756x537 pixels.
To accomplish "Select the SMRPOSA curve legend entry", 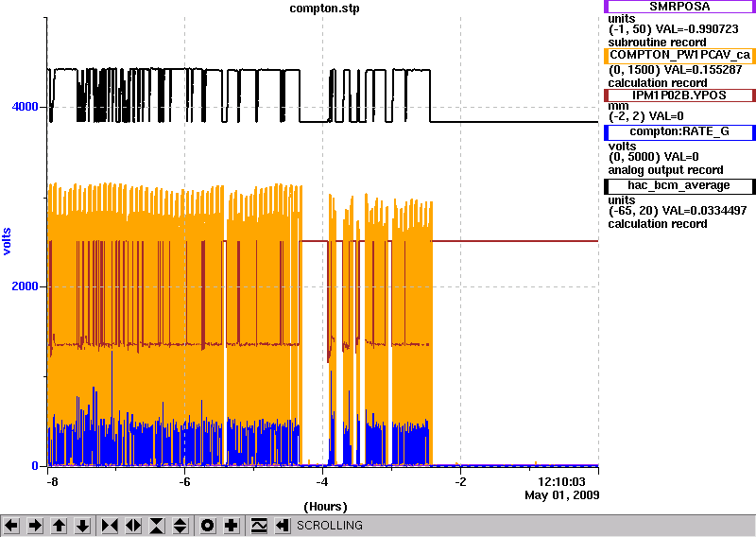I will (x=679, y=7).
